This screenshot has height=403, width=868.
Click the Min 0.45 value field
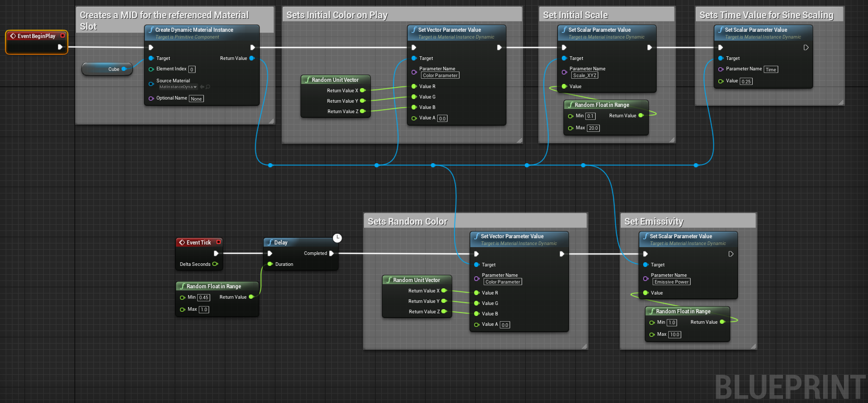tap(203, 298)
